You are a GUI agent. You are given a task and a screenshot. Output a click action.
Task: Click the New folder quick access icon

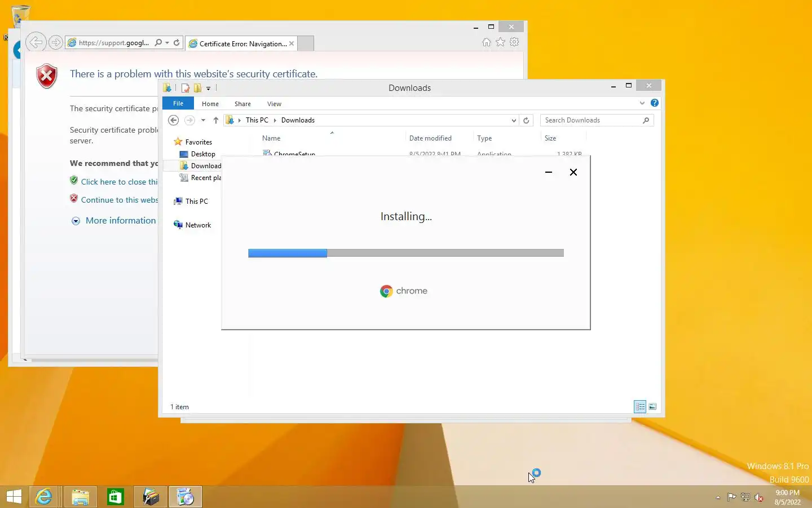click(197, 88)
